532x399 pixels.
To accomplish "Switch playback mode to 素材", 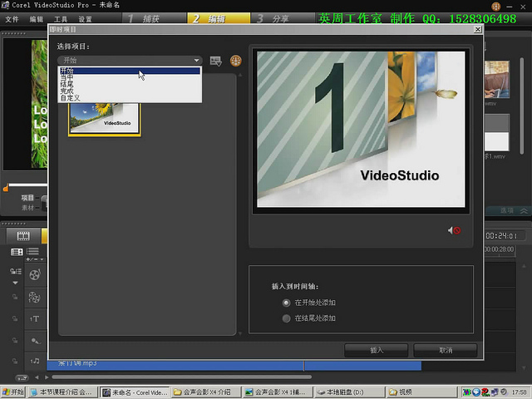I will (x=27, y=207).
